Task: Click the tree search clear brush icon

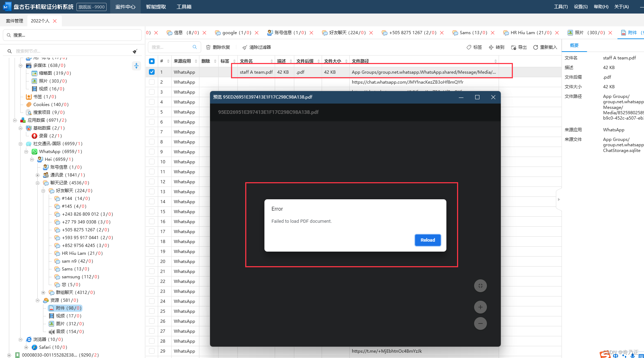Action: coord(135,51)
